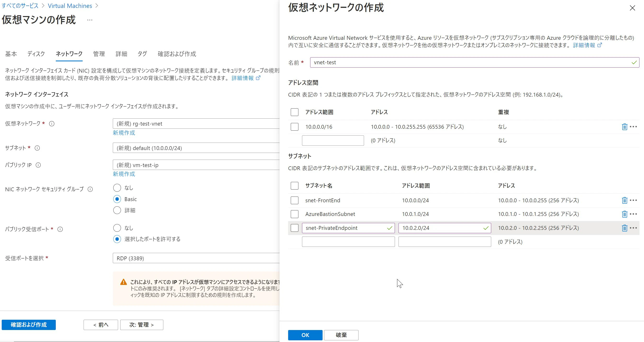The width and height of the screenshot is (644, 342).
Task: Open the 仮想ネットワーク rg-test-vnet dropdown
Action: point(196,124)
